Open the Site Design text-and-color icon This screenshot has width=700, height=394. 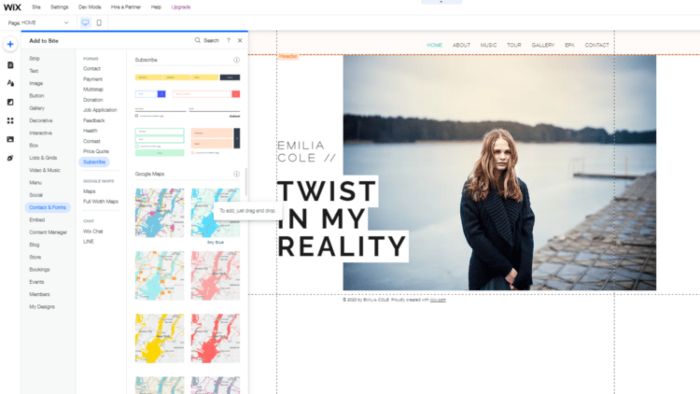[10, 83]
